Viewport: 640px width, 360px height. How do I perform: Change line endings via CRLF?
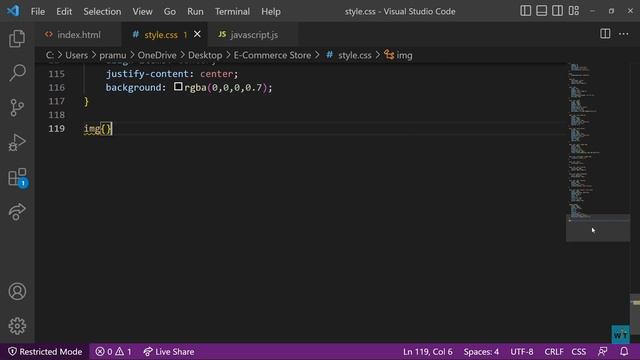(553, 351)
